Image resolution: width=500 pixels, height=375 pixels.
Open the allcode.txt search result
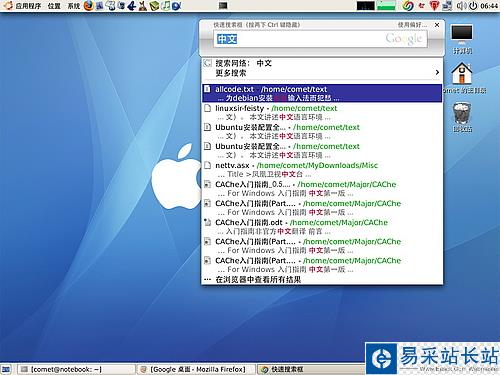[322, 93]
